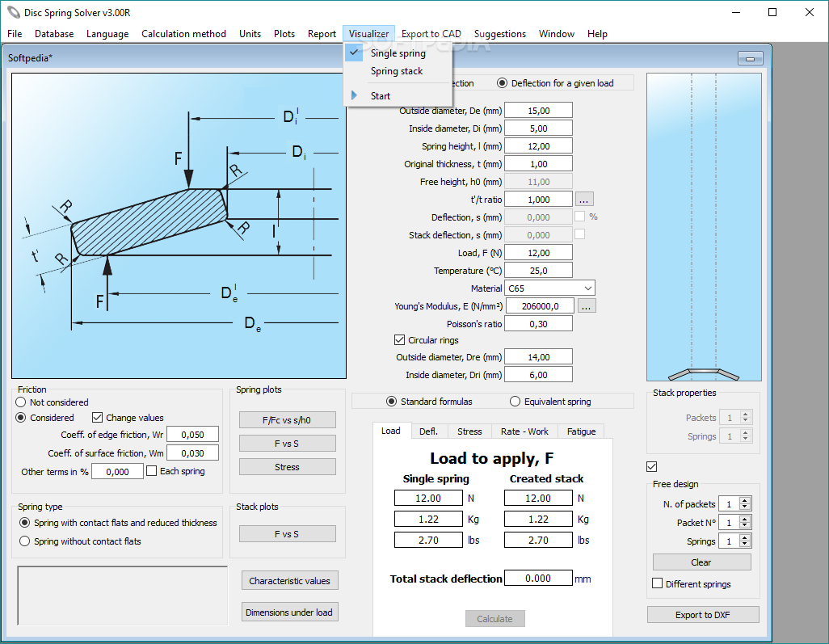This screenshot has height=644, width=829.
Task: Switch to the Rate - Work tab
Action: 524,431
